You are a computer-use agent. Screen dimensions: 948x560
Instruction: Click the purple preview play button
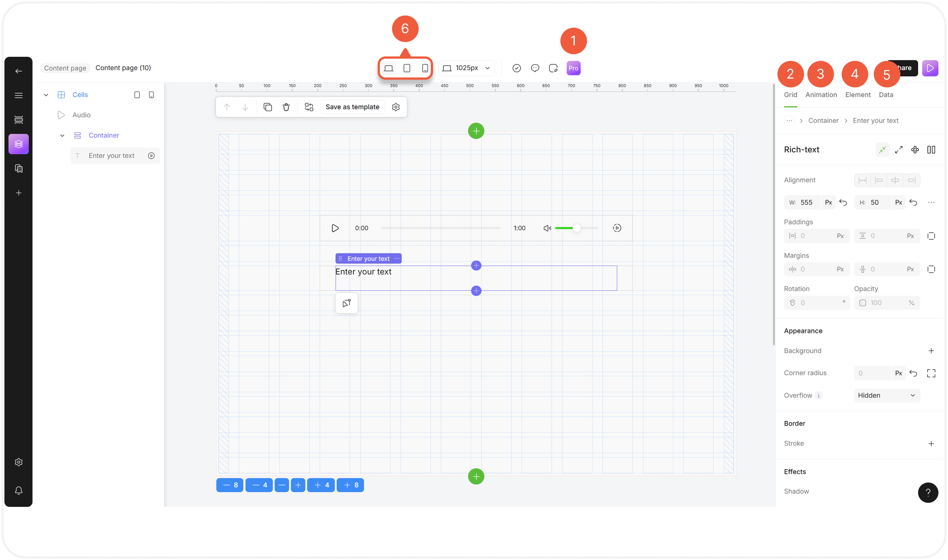tap(930, 68)
